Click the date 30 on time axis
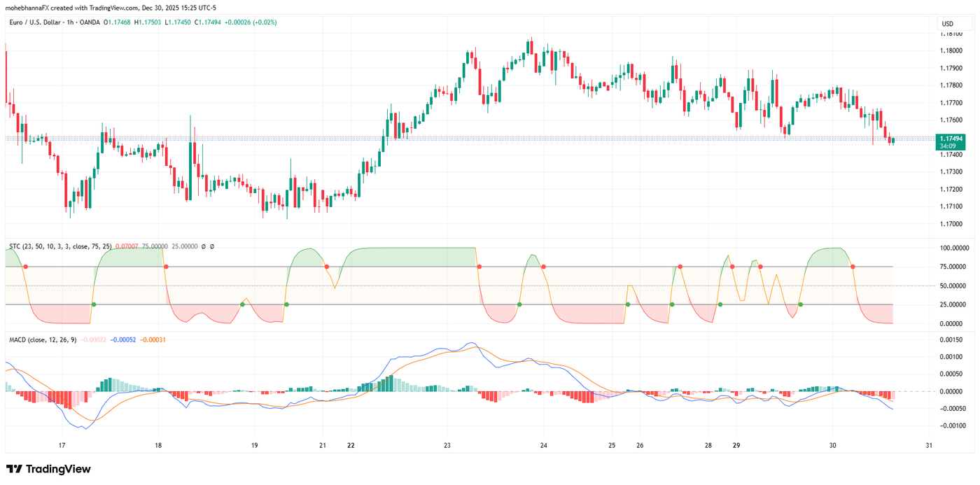The image size is (980, 485). click(834, 445)
